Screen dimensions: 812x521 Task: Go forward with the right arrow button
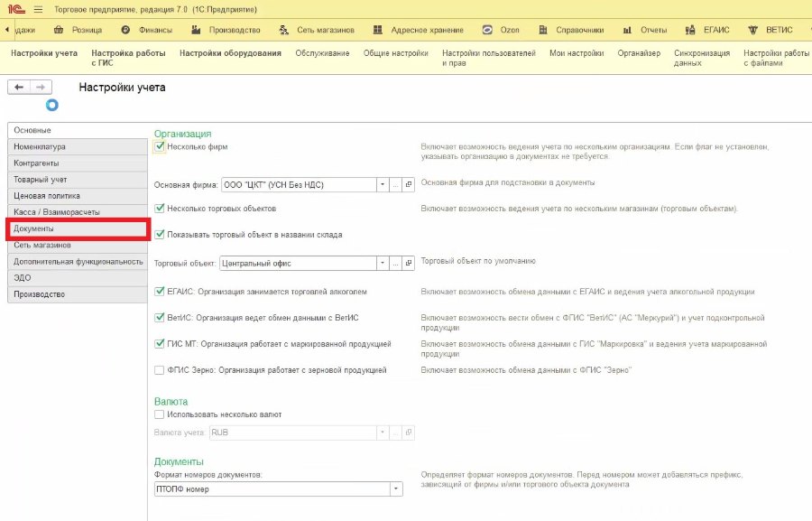41,87
